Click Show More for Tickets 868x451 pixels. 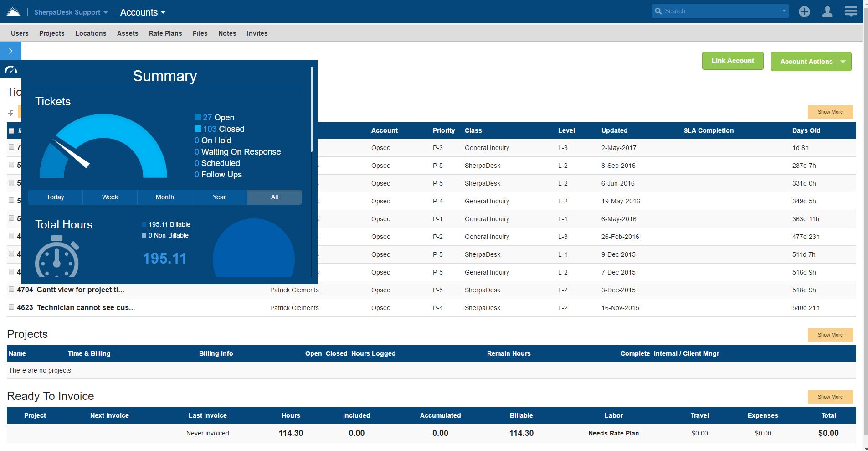pos(830,112)
